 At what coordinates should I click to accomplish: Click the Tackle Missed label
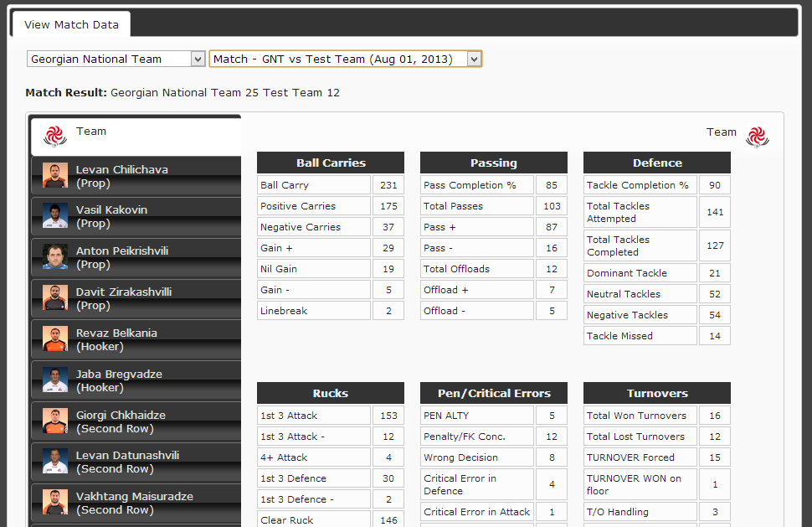(x=619, y=336)
